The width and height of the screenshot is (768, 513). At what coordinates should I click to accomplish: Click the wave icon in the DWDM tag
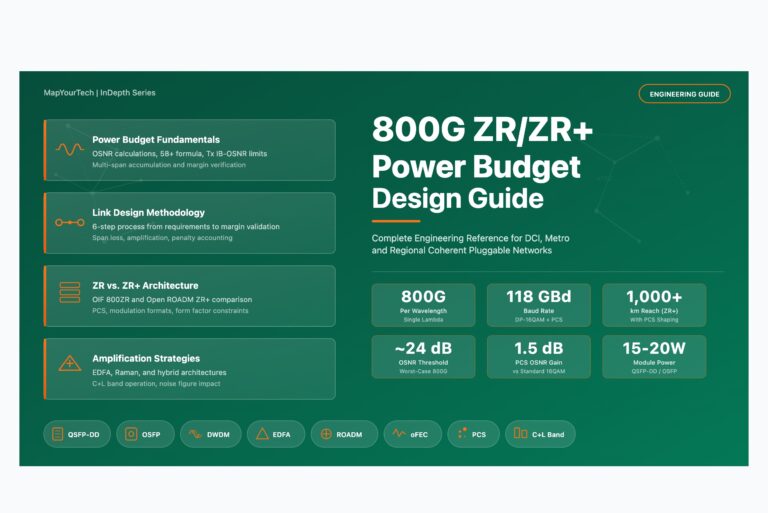coord(194,434)
